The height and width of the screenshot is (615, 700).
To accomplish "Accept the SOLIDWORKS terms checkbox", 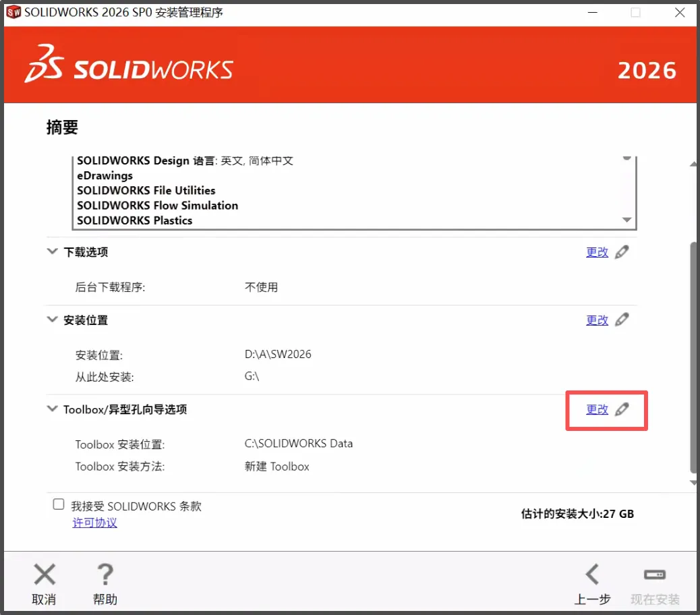I will coord(59,504).
